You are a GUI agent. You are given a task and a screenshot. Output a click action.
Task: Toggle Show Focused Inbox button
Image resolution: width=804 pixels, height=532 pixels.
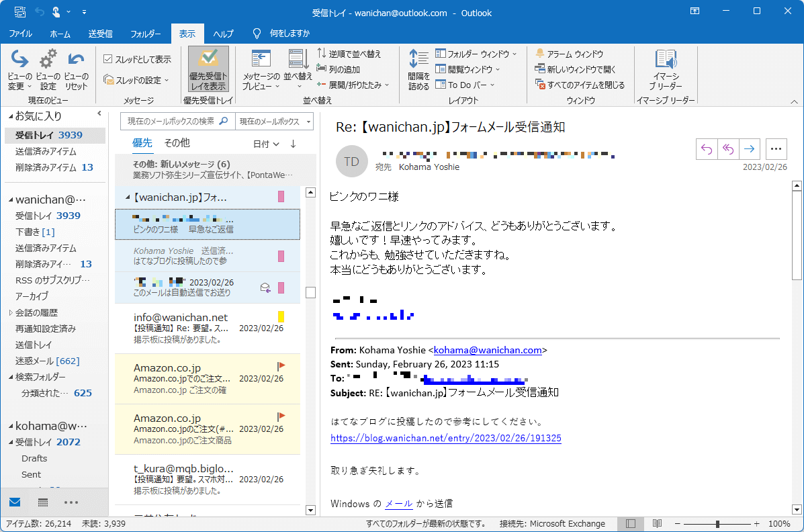208,70
